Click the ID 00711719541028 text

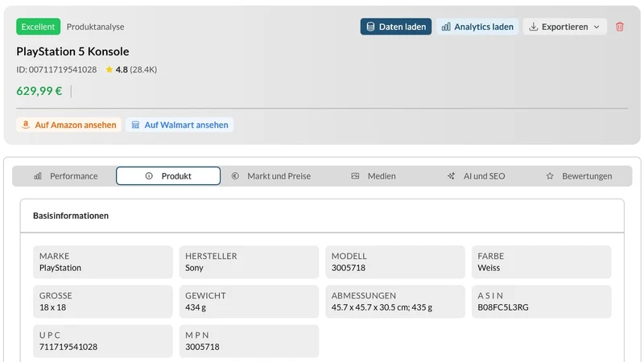point(56,69)
